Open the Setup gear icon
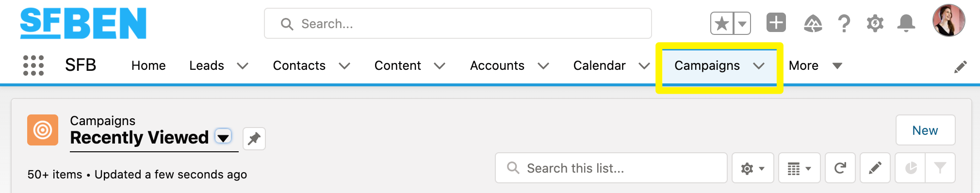Image resolution: width=980 pixels, height=193 pixels. pyautogui.click(x=875, y=23)
